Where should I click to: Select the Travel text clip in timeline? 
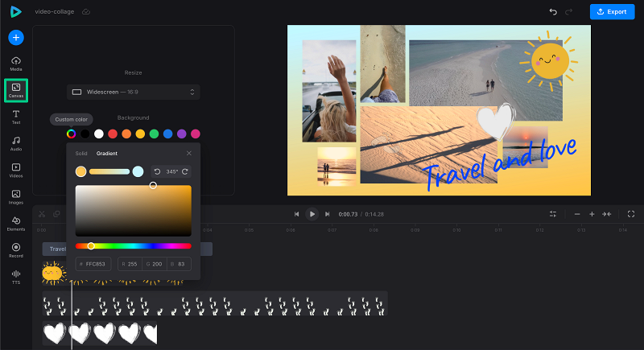click(x=54, y=249)
